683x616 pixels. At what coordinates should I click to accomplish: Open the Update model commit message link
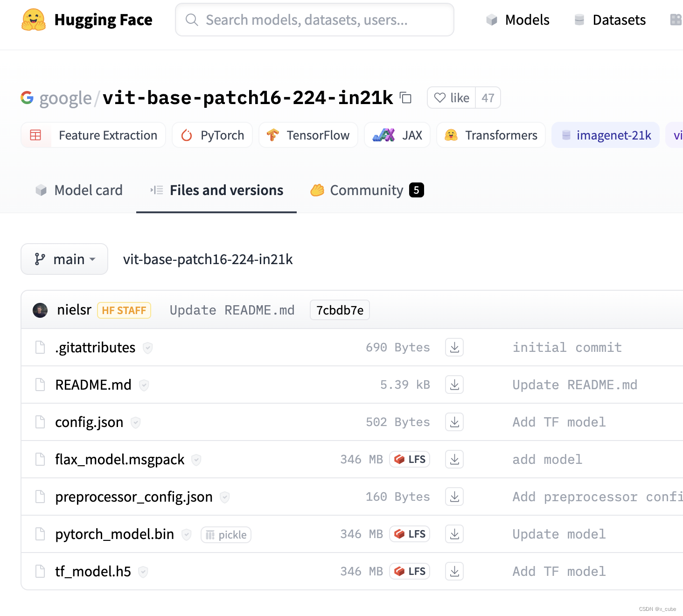point(559,534)
